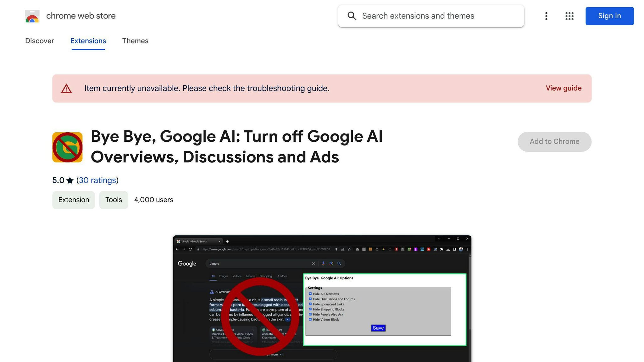Click the extensions puzzle piece in the screenshot toolbar
644x362 pixels.
(441, 249)
